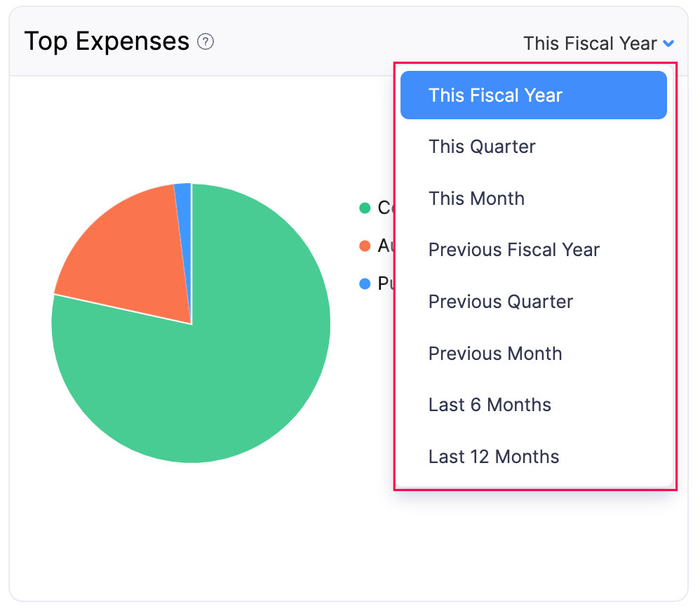This screenshot has height=609, width=700.
Task: Select Previous Month
Action: [x=495, y=354]
